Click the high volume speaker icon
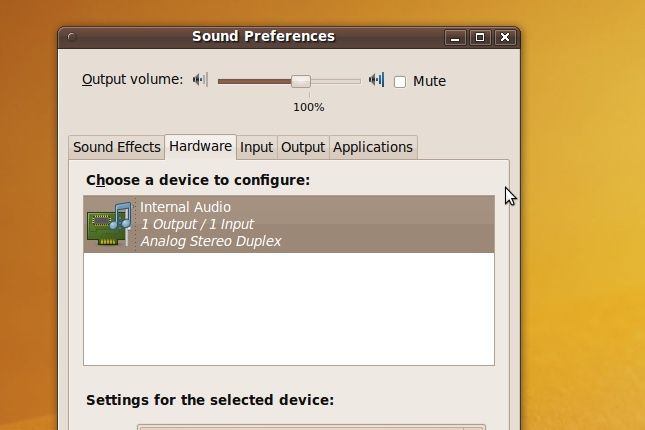The width and height of the screenshot is (645, 430). pos(376,79)
